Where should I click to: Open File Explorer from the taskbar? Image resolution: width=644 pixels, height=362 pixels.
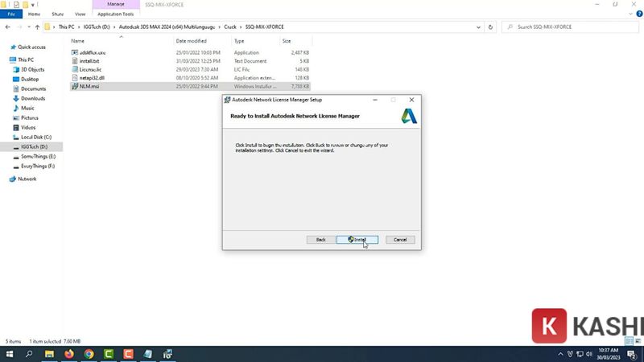point(49,353)
